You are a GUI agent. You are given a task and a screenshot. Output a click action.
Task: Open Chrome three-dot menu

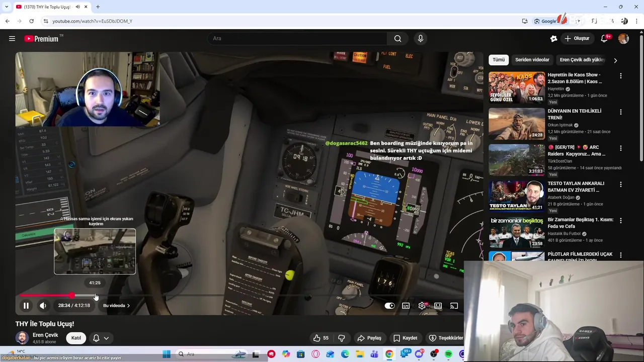click(636, 21)
